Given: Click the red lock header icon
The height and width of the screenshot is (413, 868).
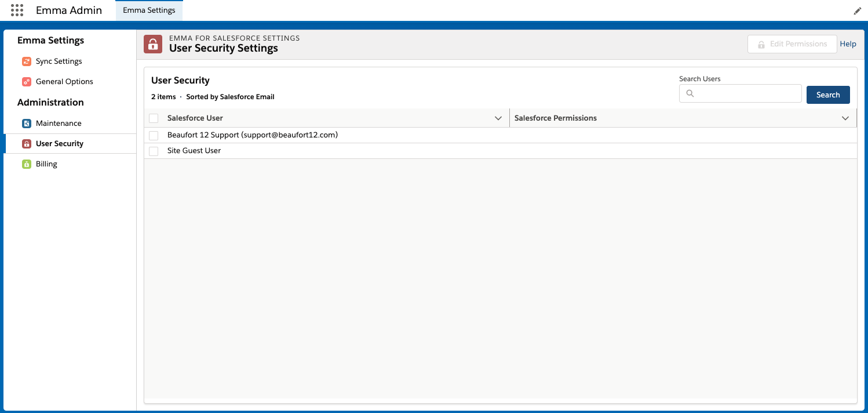Looking at the screenshot, I should point(153,44).
